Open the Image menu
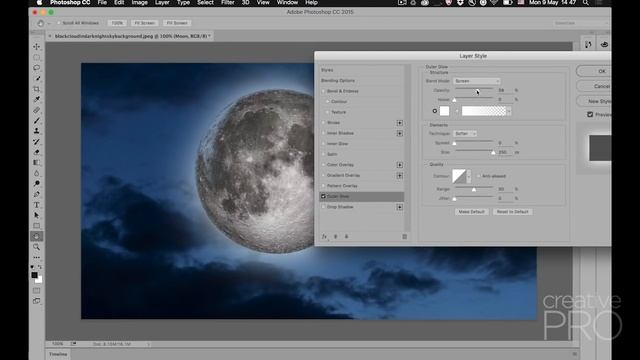 click(x=139, y=2)
